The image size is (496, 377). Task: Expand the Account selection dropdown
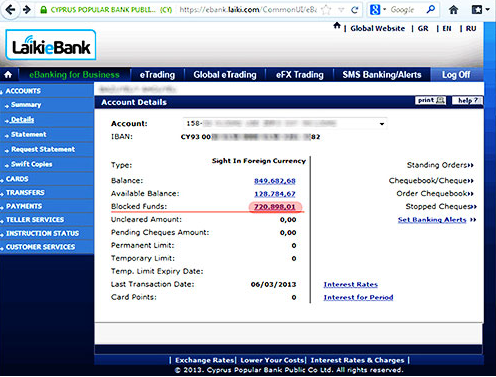(x=382, y=124)
